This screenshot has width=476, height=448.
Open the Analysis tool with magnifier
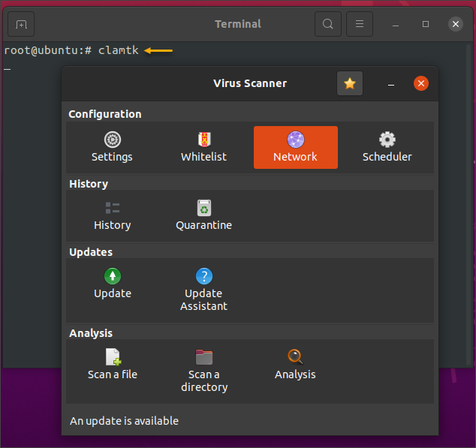coord(295,365)
